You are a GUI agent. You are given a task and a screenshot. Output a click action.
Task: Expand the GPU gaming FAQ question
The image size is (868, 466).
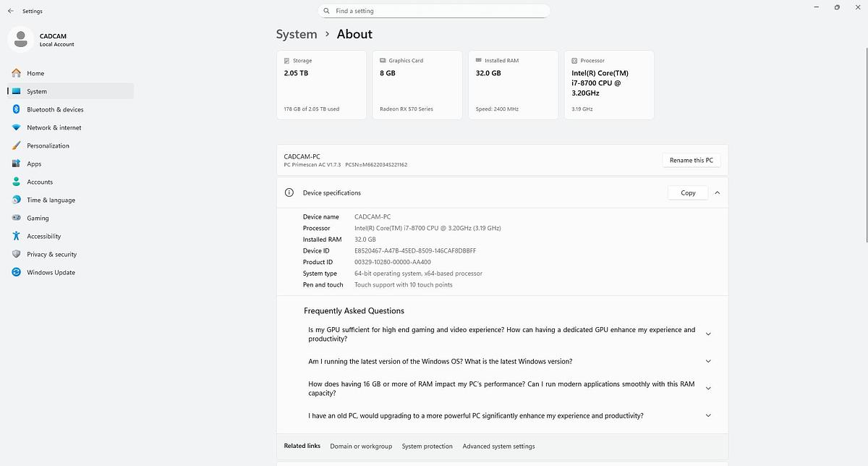pyautogui.click(x=707, y=334)
